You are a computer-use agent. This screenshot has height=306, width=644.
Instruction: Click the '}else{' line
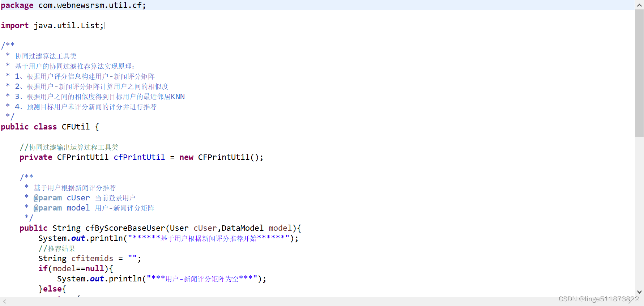(x=52, y=289)
